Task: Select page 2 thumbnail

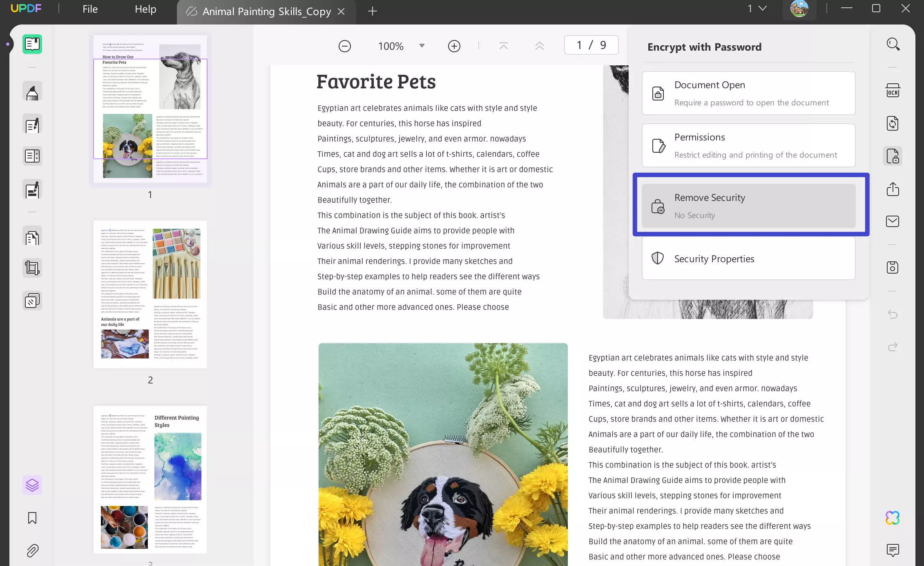Action: (x=150, y=294)
